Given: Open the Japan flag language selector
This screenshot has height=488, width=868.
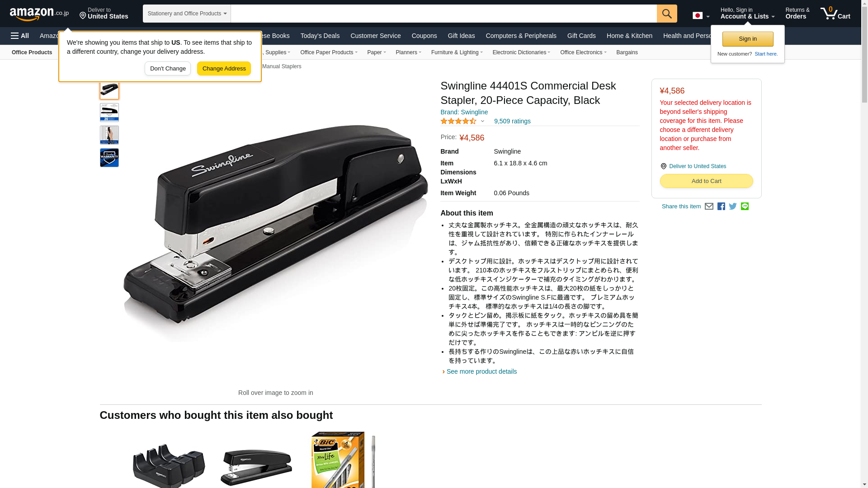Looking at the screenshot, I should 701,16.
